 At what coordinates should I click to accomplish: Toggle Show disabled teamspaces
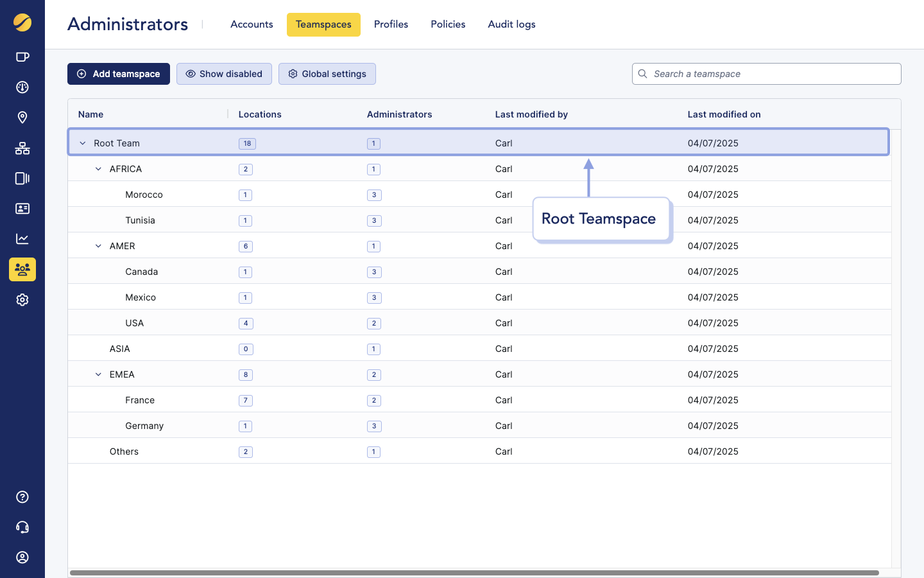point(224,74)
